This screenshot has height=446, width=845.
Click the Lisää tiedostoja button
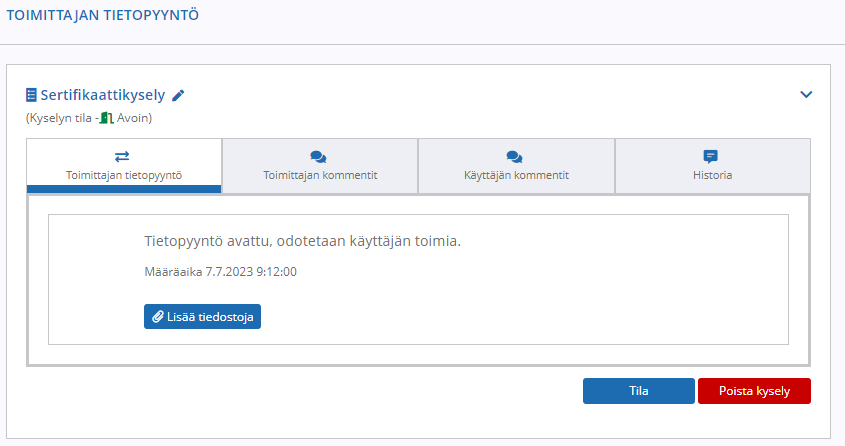point(202,317)
